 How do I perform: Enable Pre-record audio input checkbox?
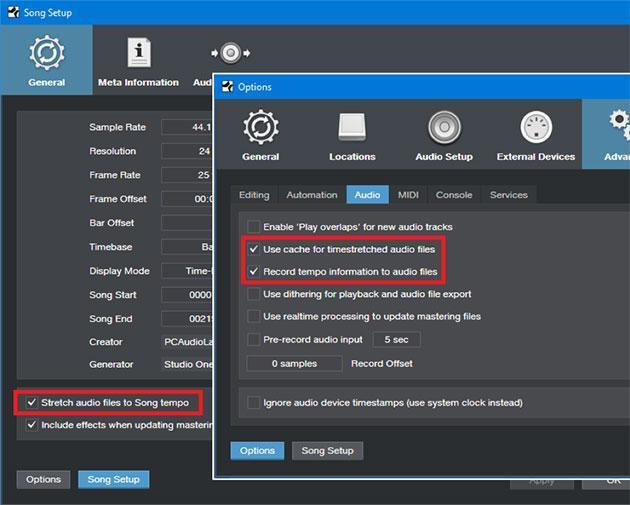254,340
